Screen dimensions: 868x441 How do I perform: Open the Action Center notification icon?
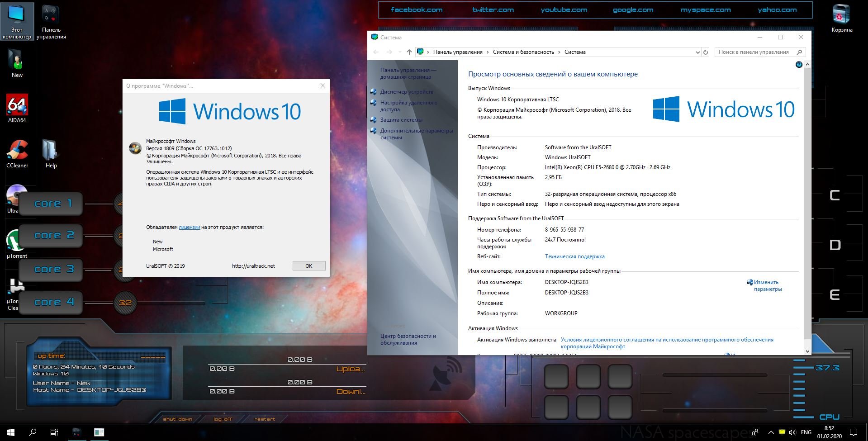(x=854, y=432)
